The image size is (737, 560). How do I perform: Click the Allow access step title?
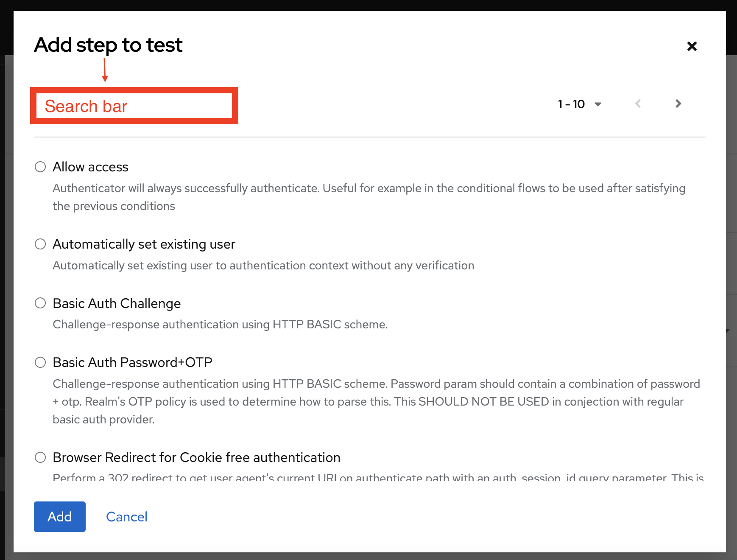coord(90,167)
